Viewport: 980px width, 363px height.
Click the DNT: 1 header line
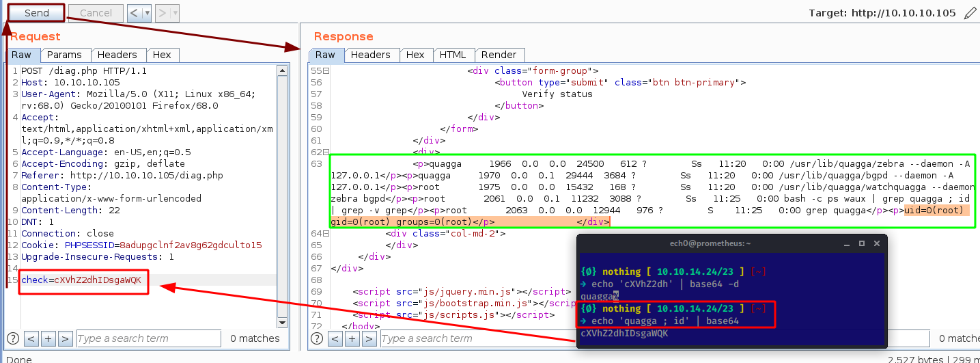click(38, 222)
